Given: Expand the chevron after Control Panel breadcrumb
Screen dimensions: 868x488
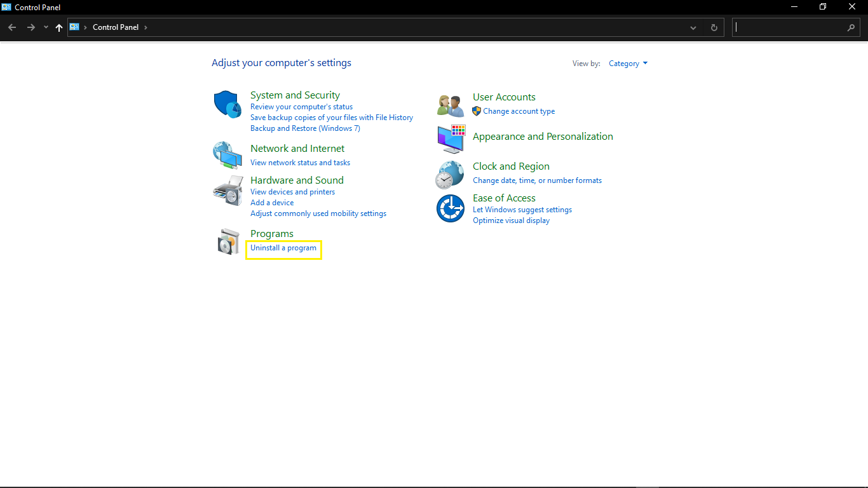Looking at the screenshot, I should click(x=146, y=27).
